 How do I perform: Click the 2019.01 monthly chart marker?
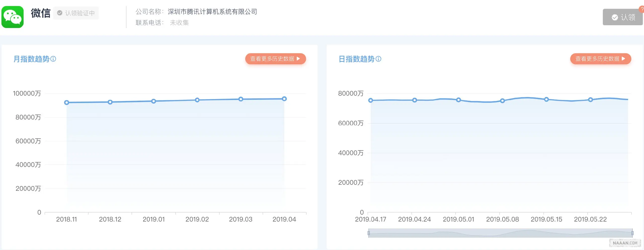[154, 101]
